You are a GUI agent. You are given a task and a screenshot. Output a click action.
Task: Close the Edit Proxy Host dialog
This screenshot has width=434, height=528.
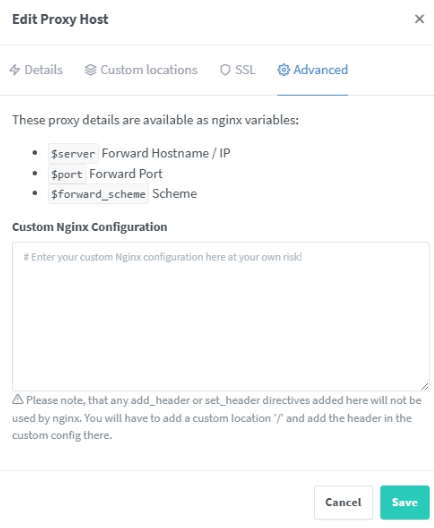[419, 19]
